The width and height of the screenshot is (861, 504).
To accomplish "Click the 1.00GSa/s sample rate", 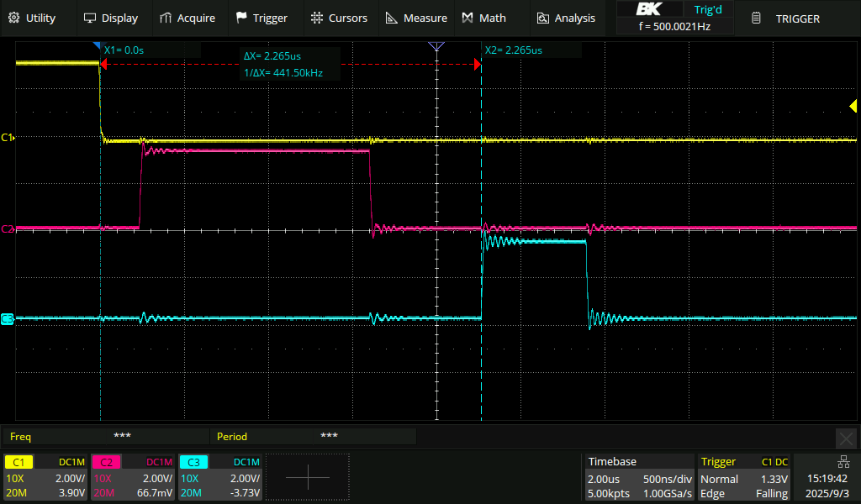I will (x=667, y=494).
